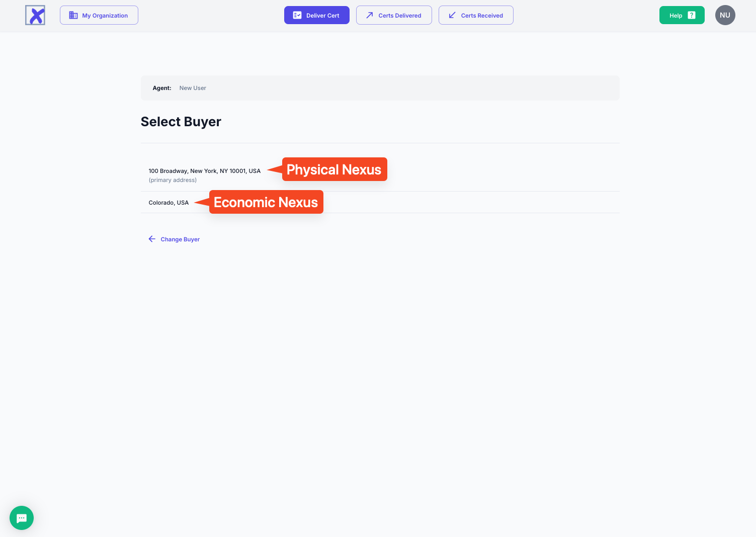The height and width of the screenshot is (537, 756).
Task: Click the Agent New User info bar
Action: point(380,88)
